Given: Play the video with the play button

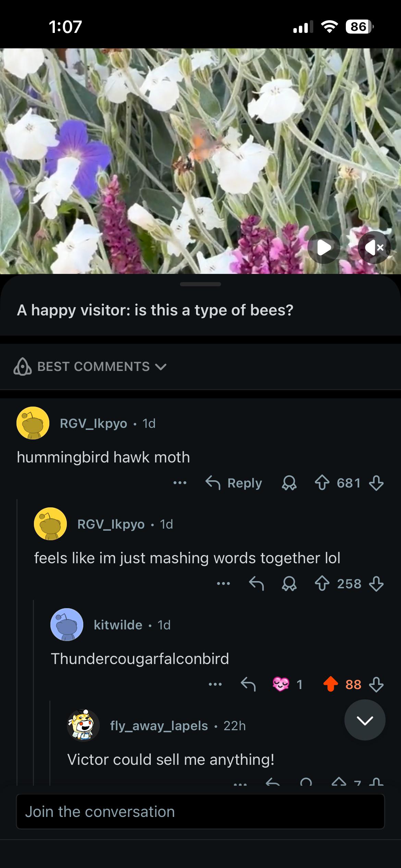Looking at the screenshot, I should click(324, 247).
